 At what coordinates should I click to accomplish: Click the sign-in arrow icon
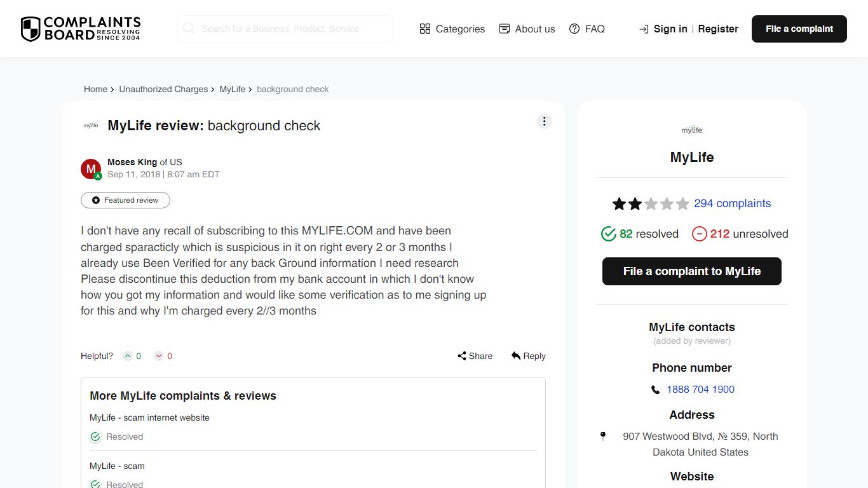coord(644,29)
